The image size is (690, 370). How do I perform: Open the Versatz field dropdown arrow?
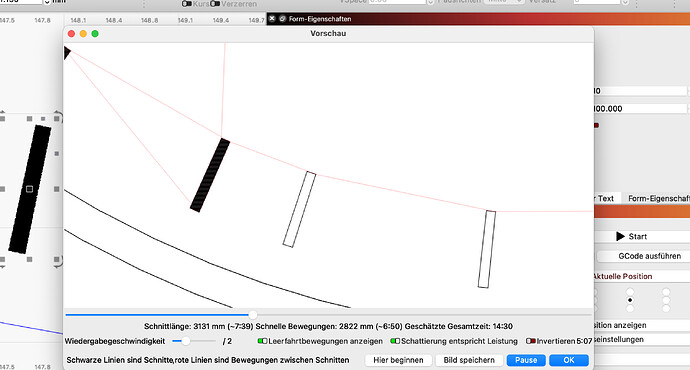pos(625,2)
